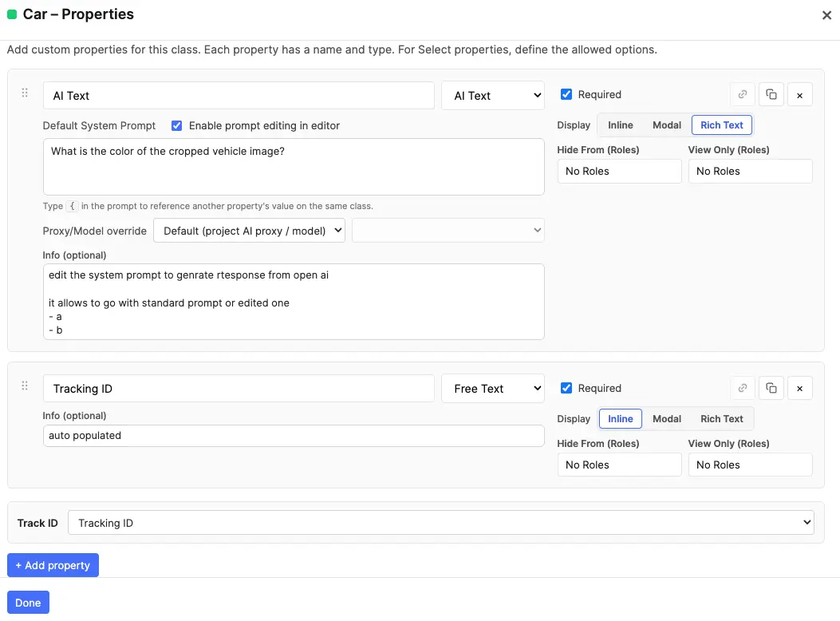Viewport: 840px width, 621px height.
Task: Click link icon on Tracking ID property
Action: click(x=743, y=389)
